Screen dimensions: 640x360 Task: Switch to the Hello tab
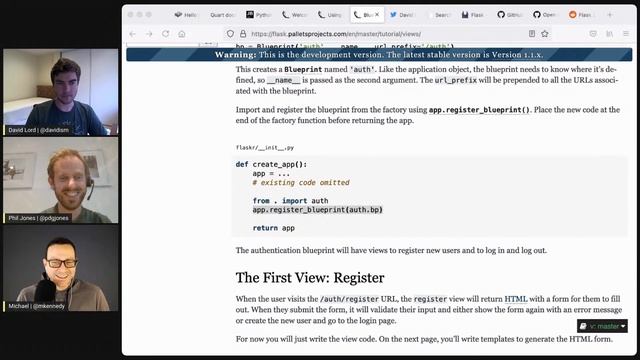[186, 15]
